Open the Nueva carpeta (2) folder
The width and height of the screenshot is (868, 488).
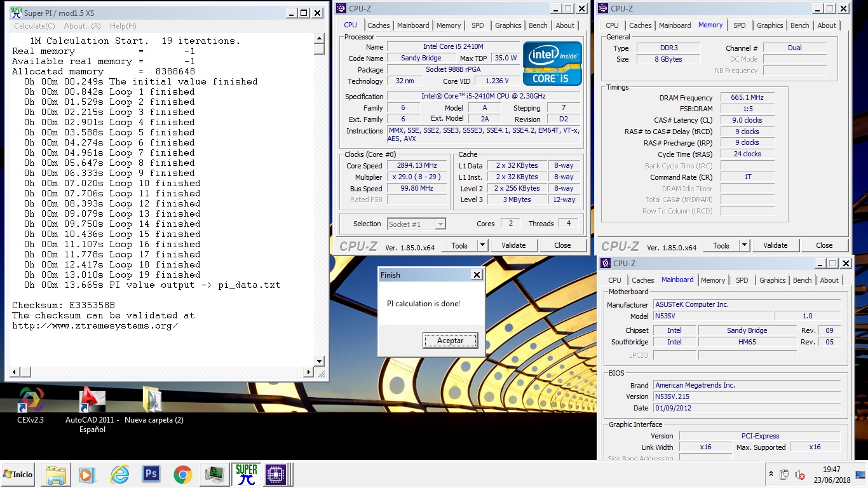click(x=154, y=405)
